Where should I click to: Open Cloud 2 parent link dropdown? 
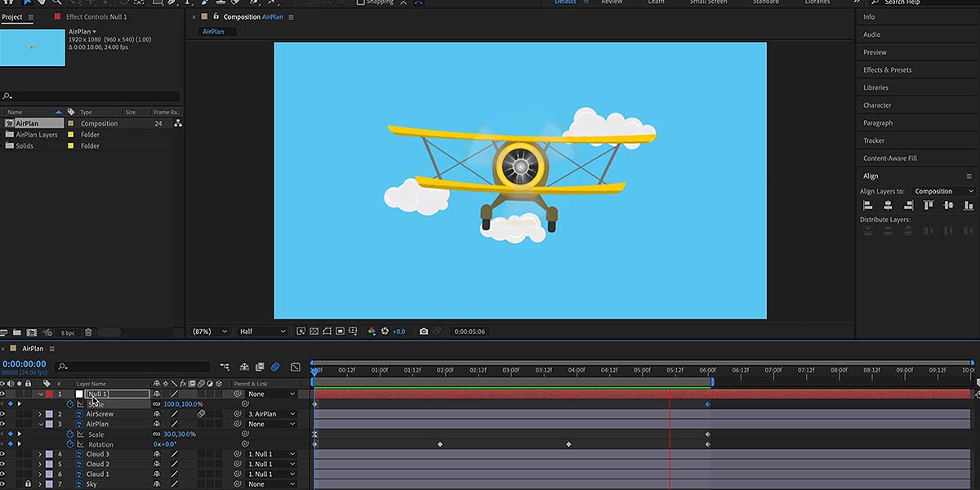pyautogui.click(x=270, y=464)
